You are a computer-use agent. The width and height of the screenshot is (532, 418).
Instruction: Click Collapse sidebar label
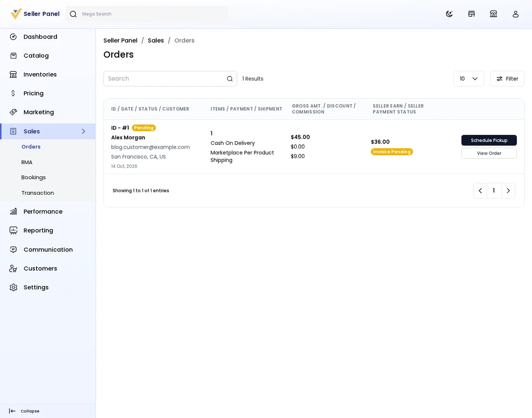(30, 411)
